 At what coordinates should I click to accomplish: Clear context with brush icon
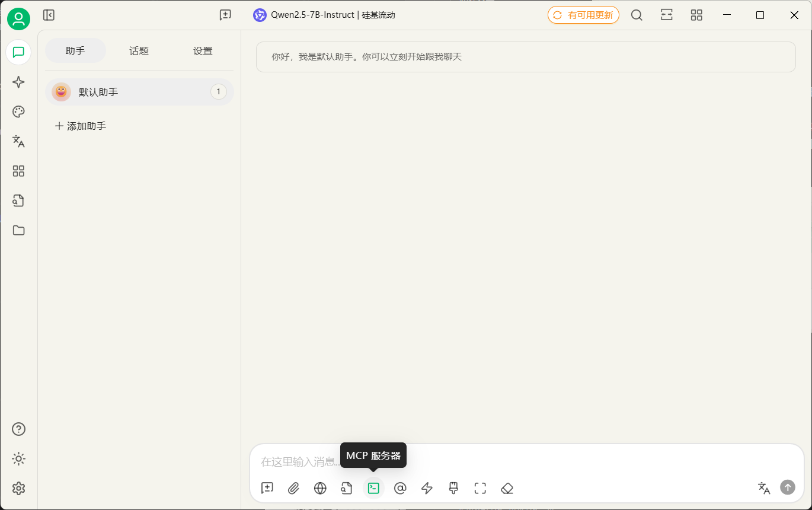453,488
